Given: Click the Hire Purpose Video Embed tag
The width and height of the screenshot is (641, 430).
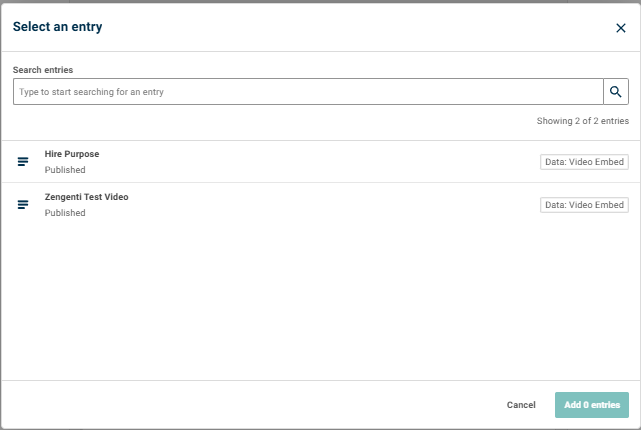Looking at the screenshot, I should coord(584,162).
